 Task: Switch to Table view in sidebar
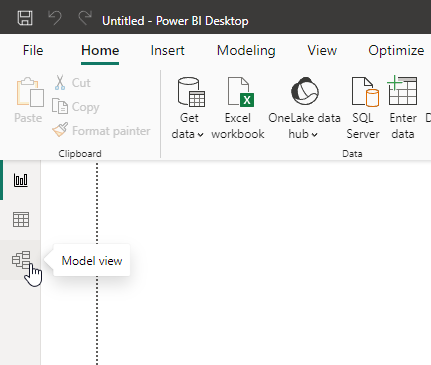21,220
